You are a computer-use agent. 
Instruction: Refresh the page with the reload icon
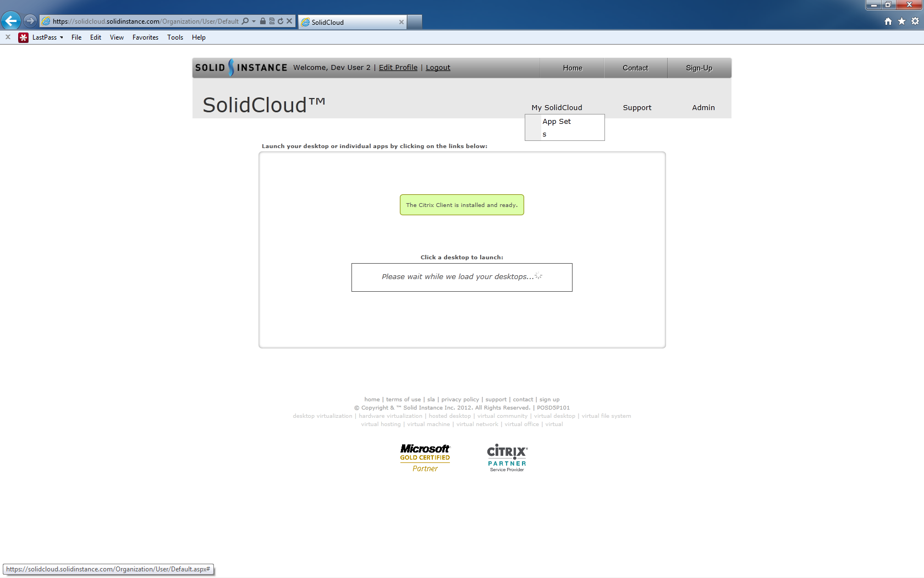tap(280, 21)
